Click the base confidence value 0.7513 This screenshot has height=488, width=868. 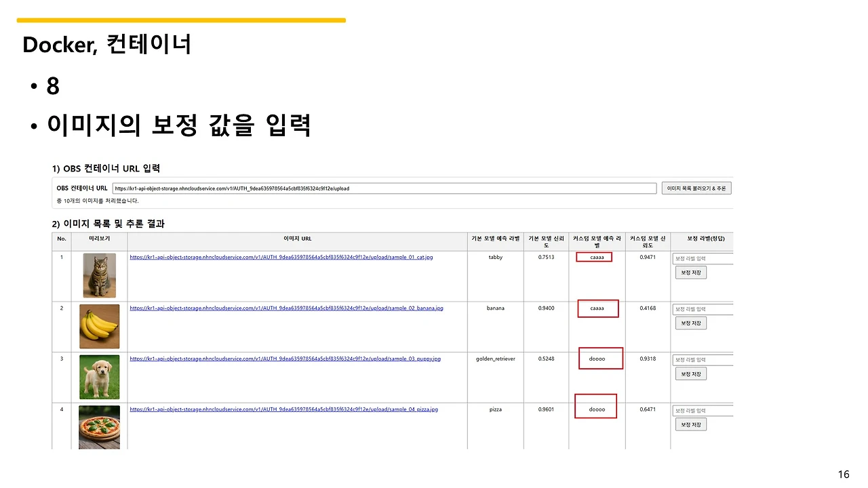tap(546, 258)
